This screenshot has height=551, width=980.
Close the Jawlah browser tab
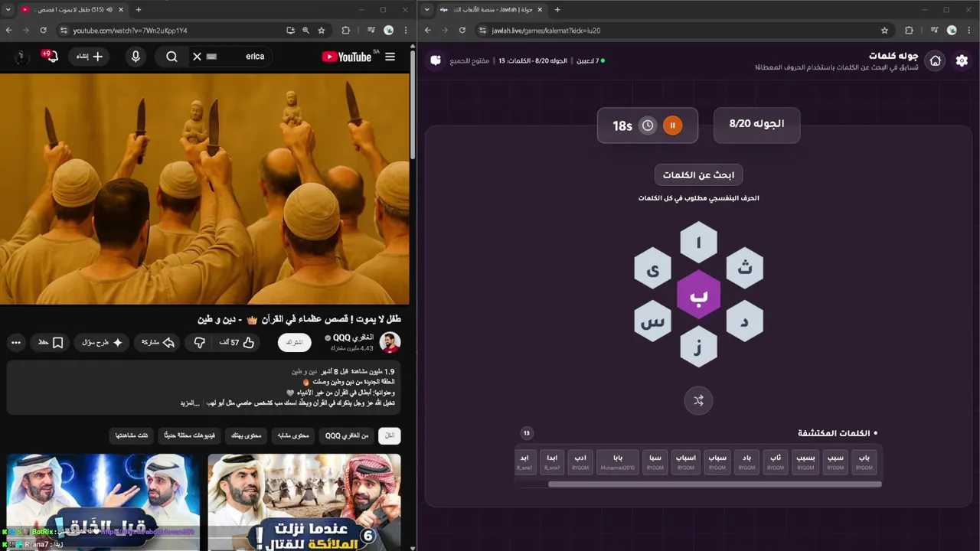click(540, 10)
